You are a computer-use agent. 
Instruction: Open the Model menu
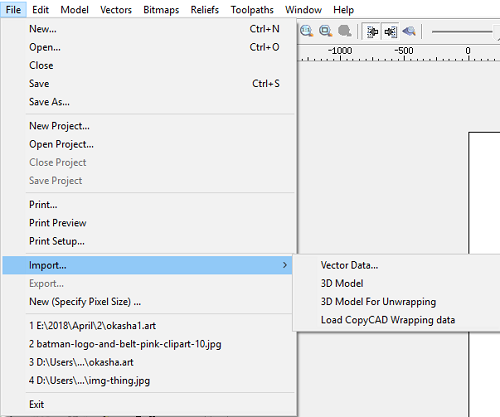click(x=74, y=10)
